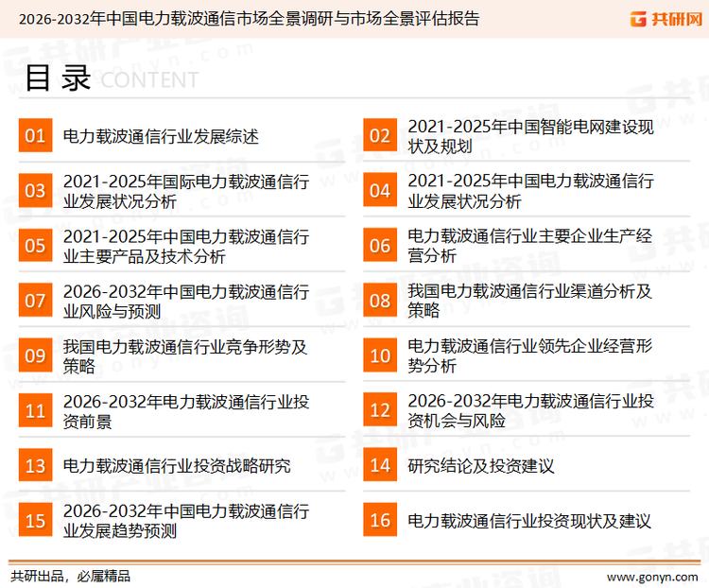Click the 共研网 logo in the header
Image resolution: width=709 pixels, height=588 pixels.
click(666, 19)
